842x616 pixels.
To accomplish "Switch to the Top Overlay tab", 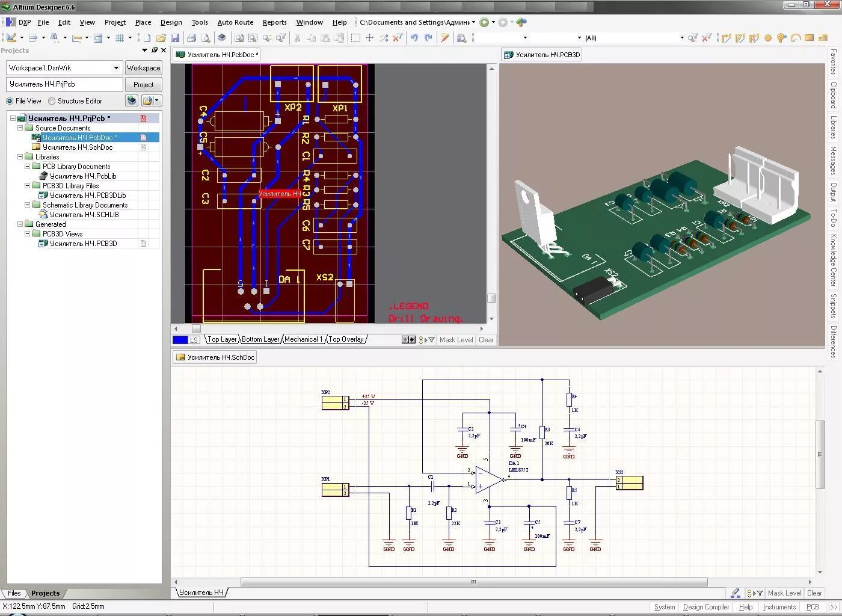I will click(346, 339).
